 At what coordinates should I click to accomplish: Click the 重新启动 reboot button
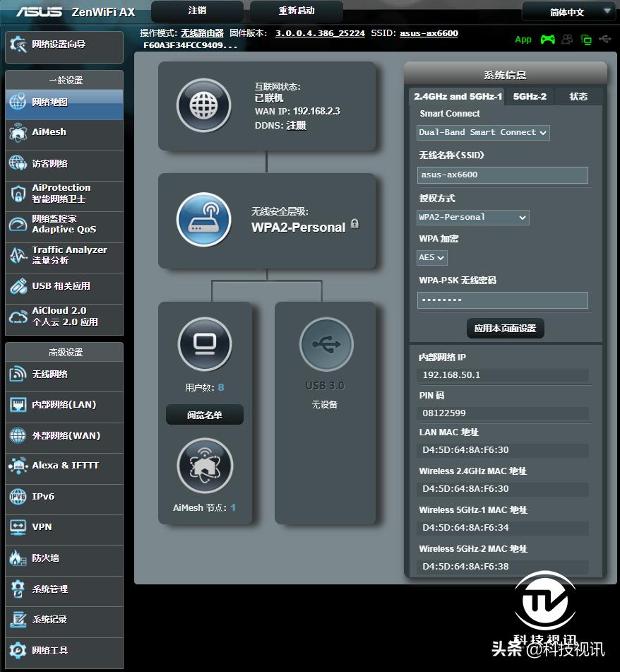[297, 11]
